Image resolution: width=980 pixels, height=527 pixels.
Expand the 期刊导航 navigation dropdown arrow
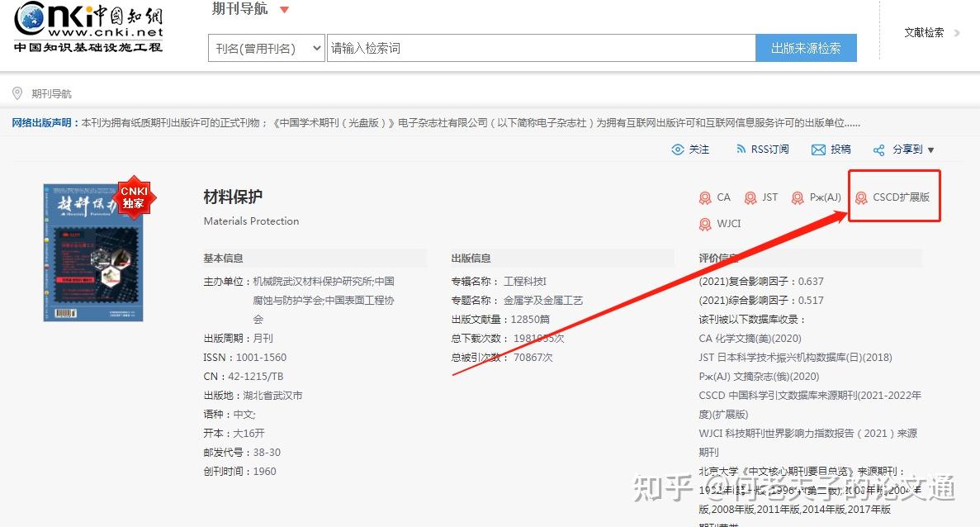pyautogui.click(x=285, y=9)
